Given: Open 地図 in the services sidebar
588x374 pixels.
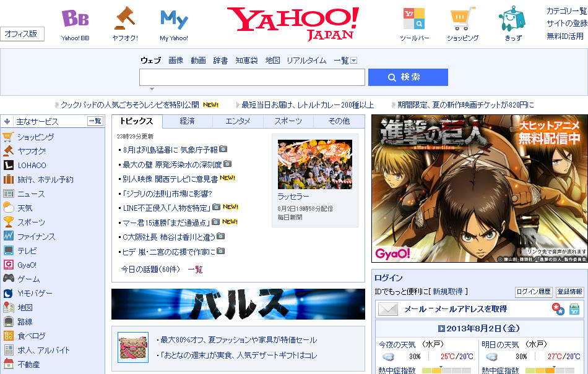Looking at the screenshot, I should click(x=25, y=308).
